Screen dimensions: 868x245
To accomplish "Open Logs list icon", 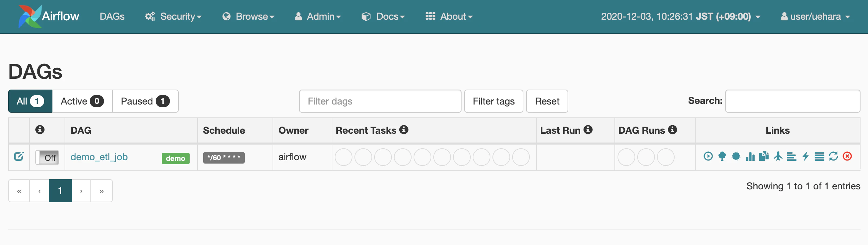I will point(819,156).
